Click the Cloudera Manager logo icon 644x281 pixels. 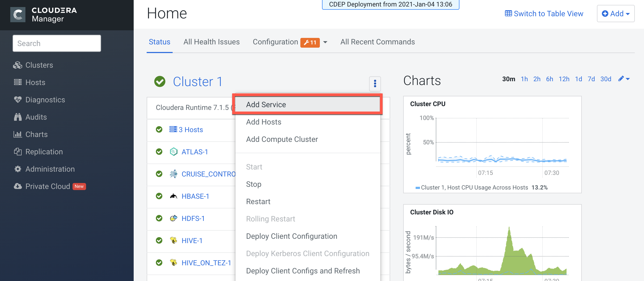18,15
